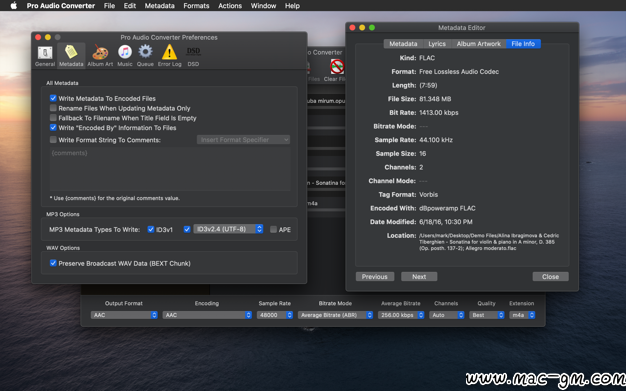Open Album Art preferences
This screenshot has width=626, height=391.
(x=100, y=56)
